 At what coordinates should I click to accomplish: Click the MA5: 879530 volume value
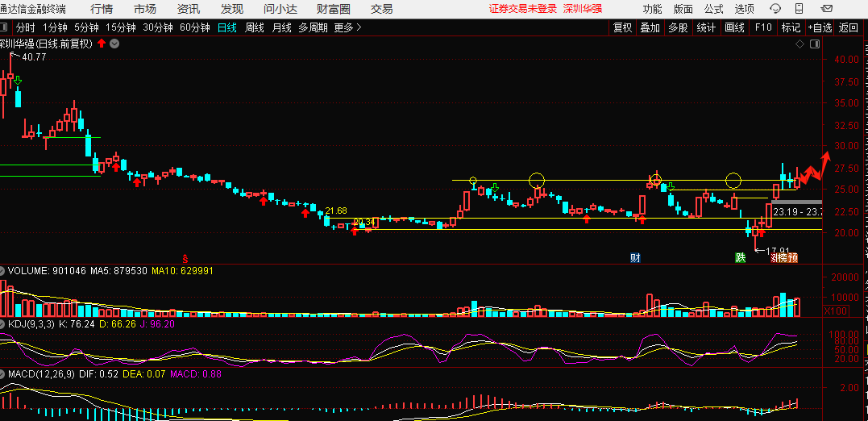tap(118, 271)
